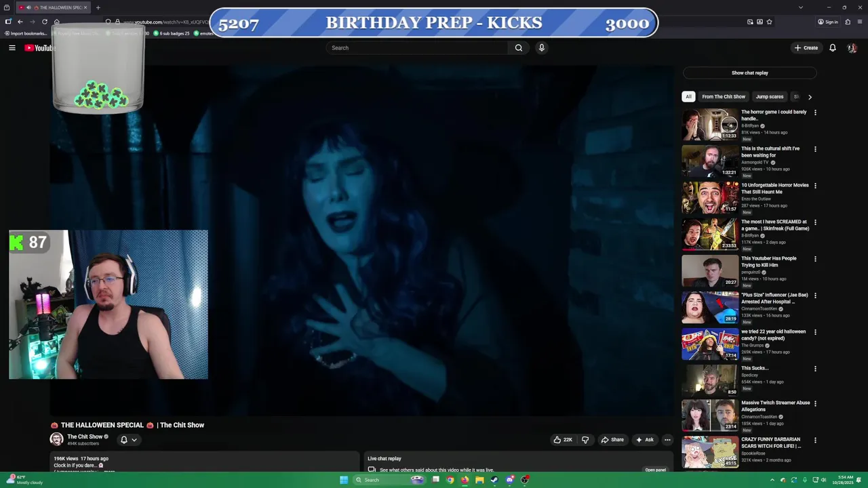Image resolution: width=868 pixels, height=488 pixels.
Task: Expand subscription notification dropdown chevron
Action: [134, 439]
